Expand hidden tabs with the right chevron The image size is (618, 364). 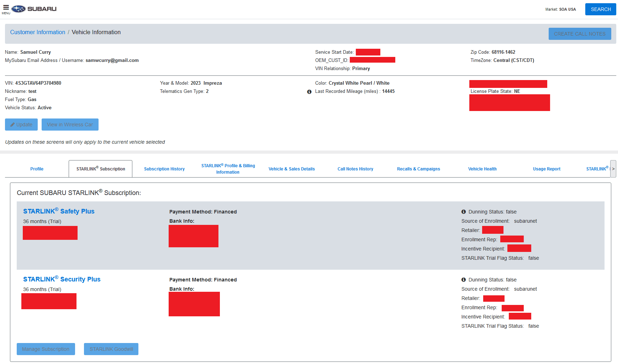(x=613, y=169)
